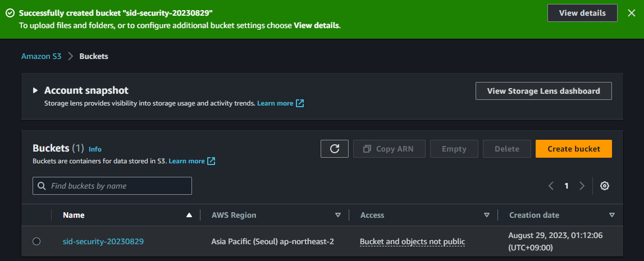
Task: Go to next page of buckets
Action: coord(582,186)
